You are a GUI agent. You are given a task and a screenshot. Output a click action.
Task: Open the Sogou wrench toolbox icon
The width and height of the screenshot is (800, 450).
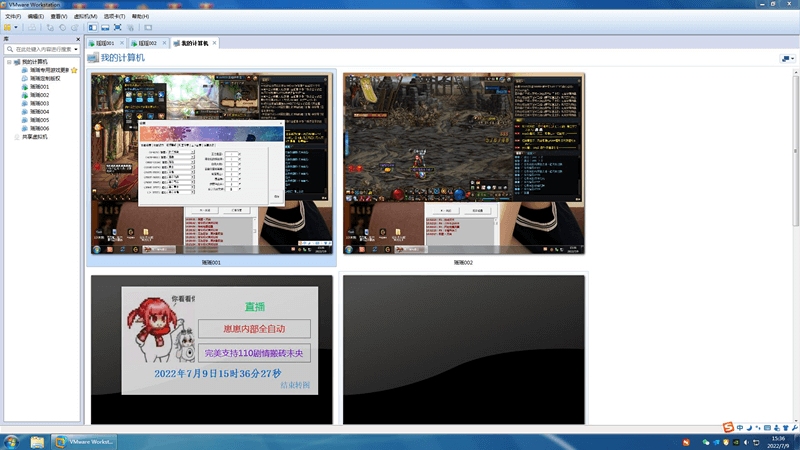(x=794, y=428)
